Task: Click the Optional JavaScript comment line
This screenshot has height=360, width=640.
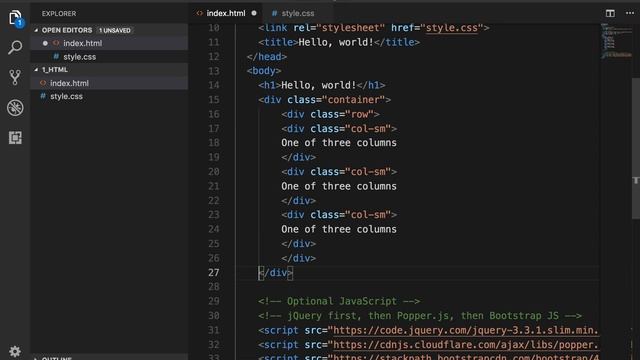Action: (339, 301)
